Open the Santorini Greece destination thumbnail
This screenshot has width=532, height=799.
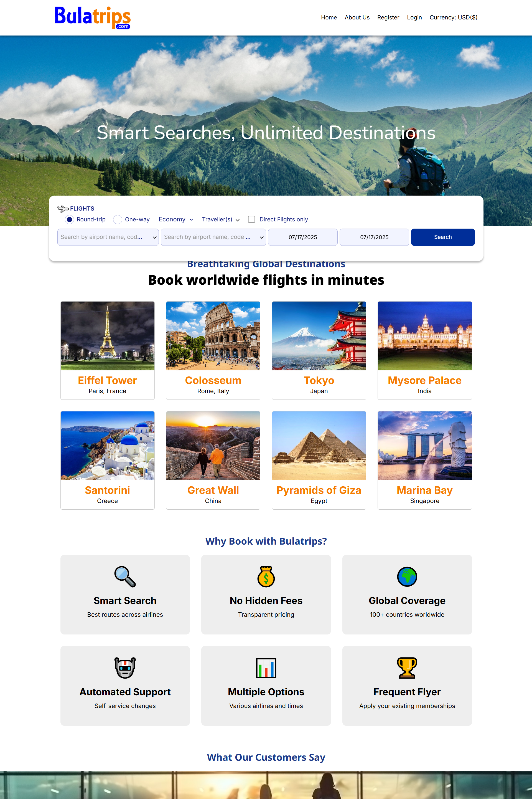107,446
